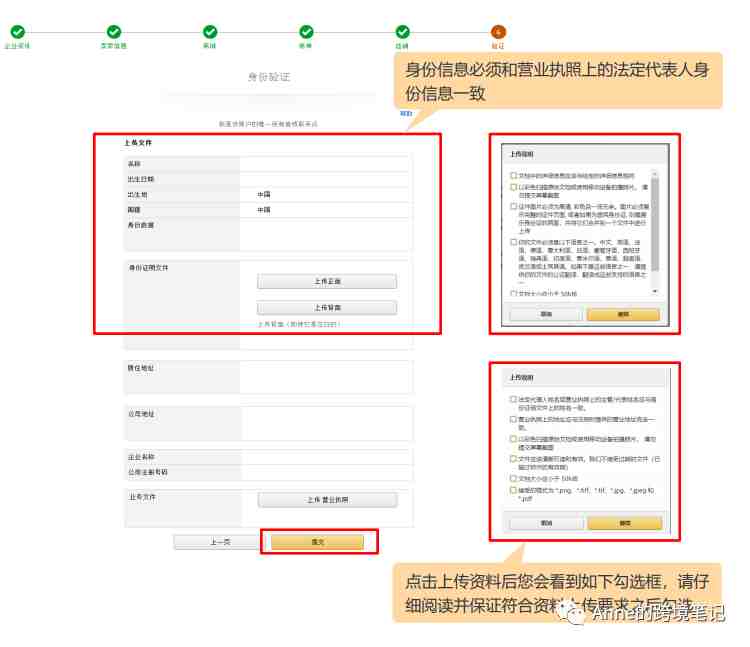This screenshot has height=647, width=750.
Task: Click the gray cancel button in upper dialog
Action: click(546, 314)
